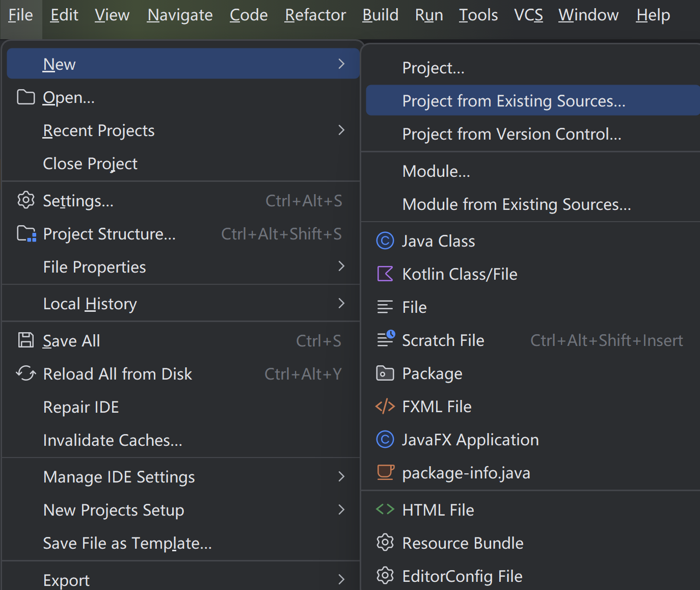Viewport: 700px width, 590px height.
Task: Click the Project Structure folder icon
Action: (x=26, y=234)
